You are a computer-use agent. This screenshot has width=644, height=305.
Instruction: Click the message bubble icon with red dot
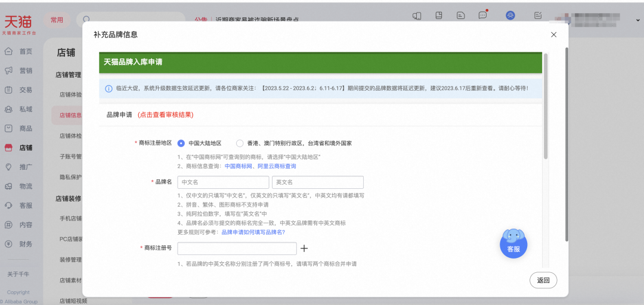tap(482, 15)
